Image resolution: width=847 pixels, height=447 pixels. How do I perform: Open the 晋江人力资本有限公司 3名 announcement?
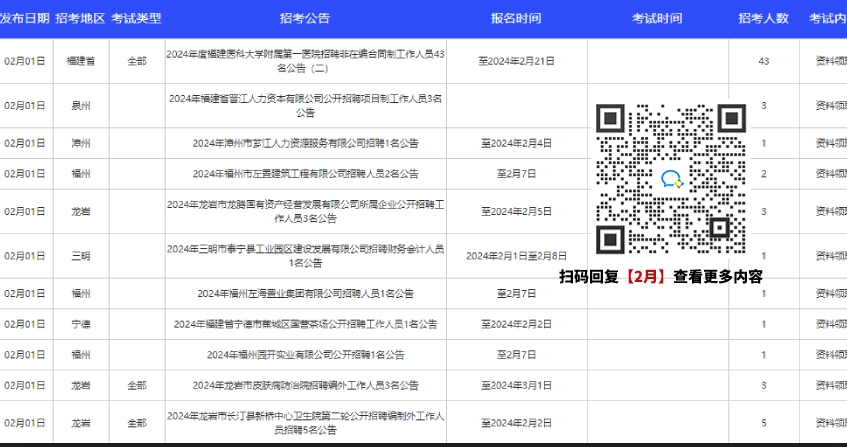coord(306,106)
